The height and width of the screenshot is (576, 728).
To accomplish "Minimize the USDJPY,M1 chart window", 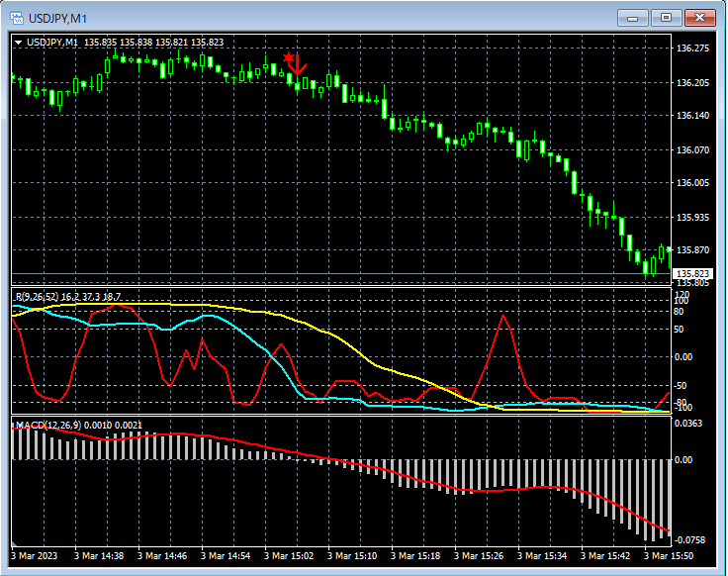I will (632, 18).
